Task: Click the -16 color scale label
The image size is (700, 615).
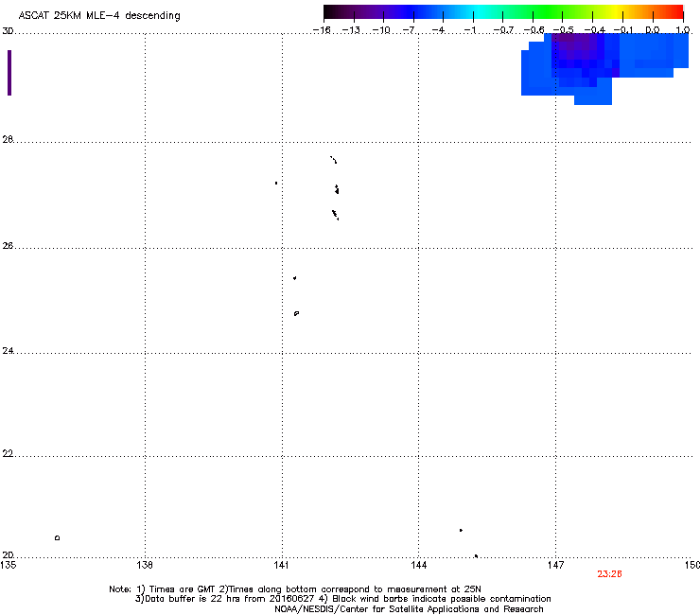Action: point(322,30)
